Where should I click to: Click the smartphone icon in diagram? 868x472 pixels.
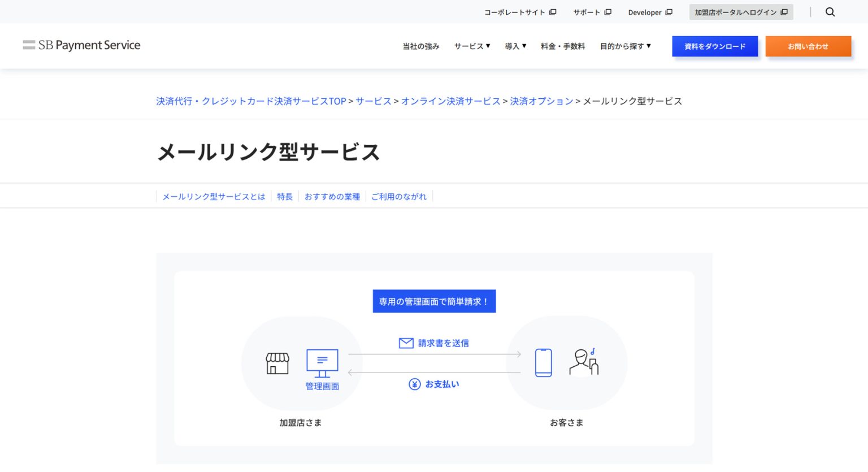point(543,362)
